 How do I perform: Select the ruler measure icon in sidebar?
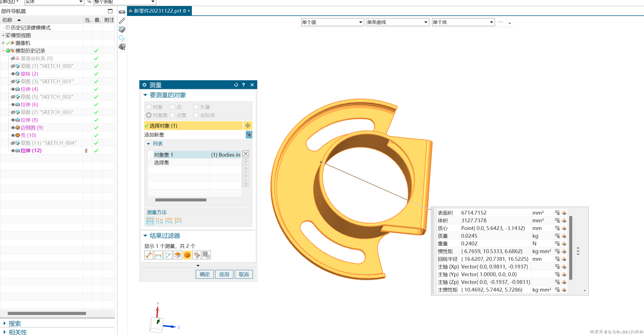click(x=122, y=21)
